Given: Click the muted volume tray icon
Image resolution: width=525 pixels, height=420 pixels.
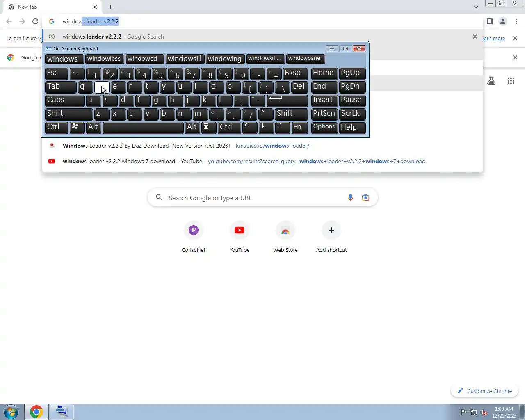Looking at the screenshot, I should click(x=484, y=412).
